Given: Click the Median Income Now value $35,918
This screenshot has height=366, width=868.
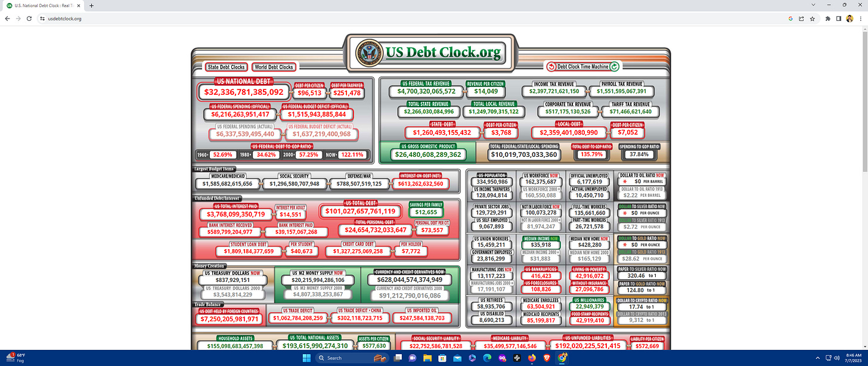Looking at the screenshot, I should [x=540, y=244].
